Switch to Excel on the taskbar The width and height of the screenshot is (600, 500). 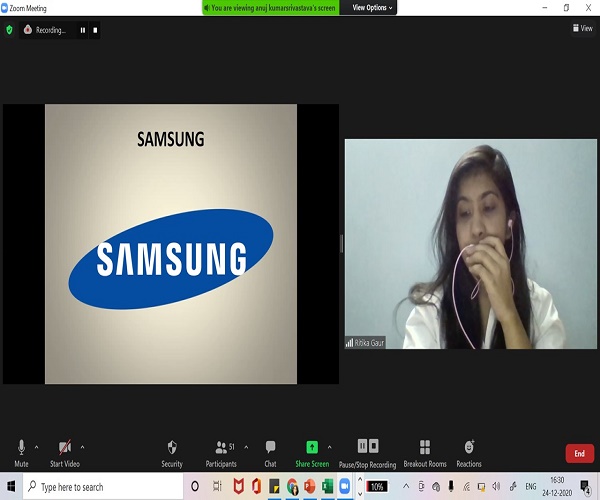pyautogui.click(x=327, y=487)
